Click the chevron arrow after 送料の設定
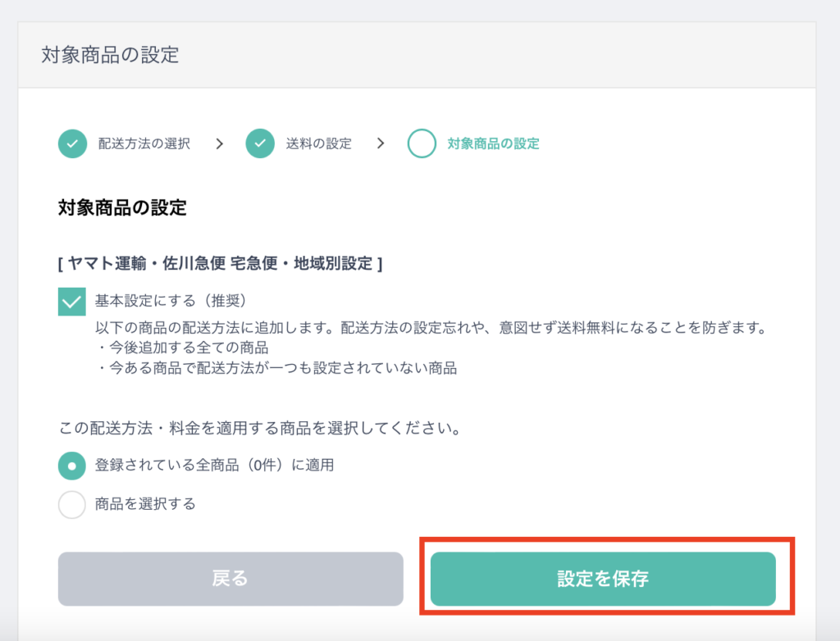Screen dimensions: 840x641 pyautogui.click(x=381, y=143)
